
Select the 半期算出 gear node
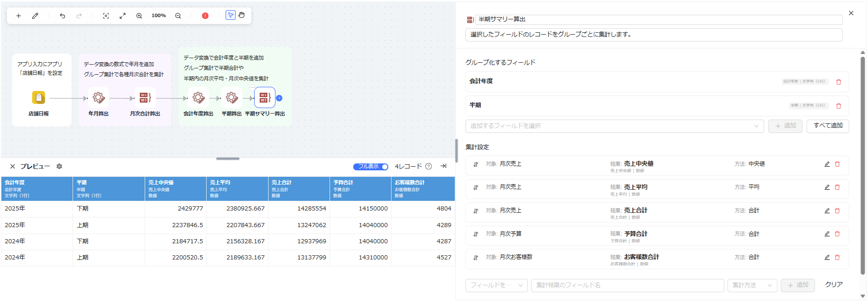pos(232,98)
